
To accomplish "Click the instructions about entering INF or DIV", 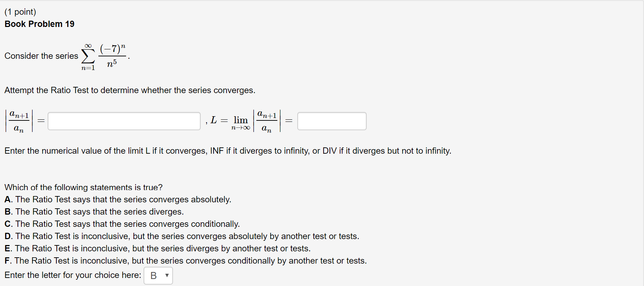I will 227,151.
